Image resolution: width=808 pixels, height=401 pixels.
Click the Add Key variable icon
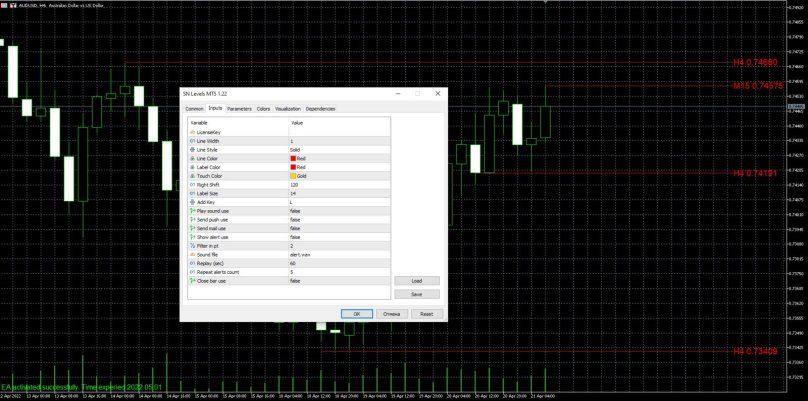pos(192,202)
